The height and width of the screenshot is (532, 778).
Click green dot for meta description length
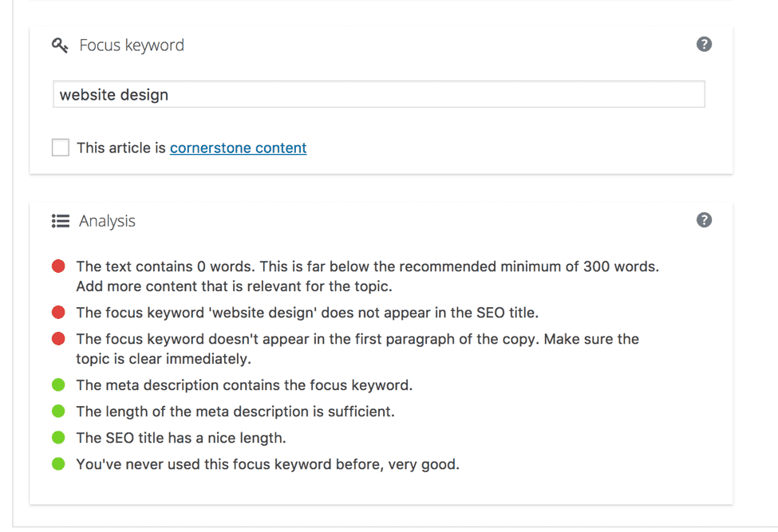click(x=58, y=411)
